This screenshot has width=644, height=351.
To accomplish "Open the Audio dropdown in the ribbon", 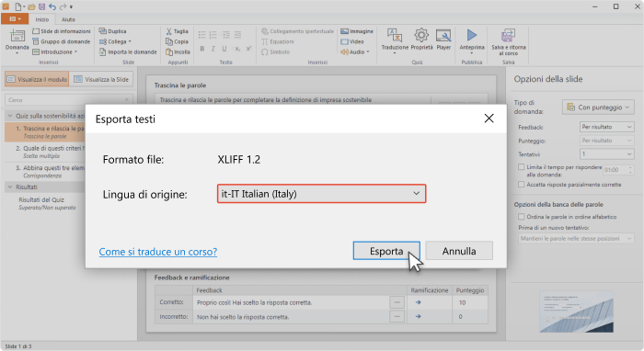I will pos(355,52).
